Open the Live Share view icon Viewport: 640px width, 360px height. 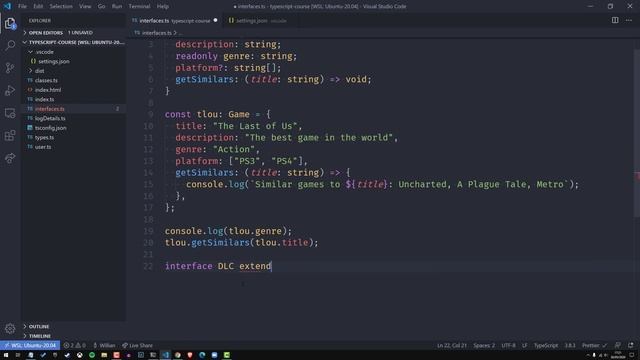(10, 158)
